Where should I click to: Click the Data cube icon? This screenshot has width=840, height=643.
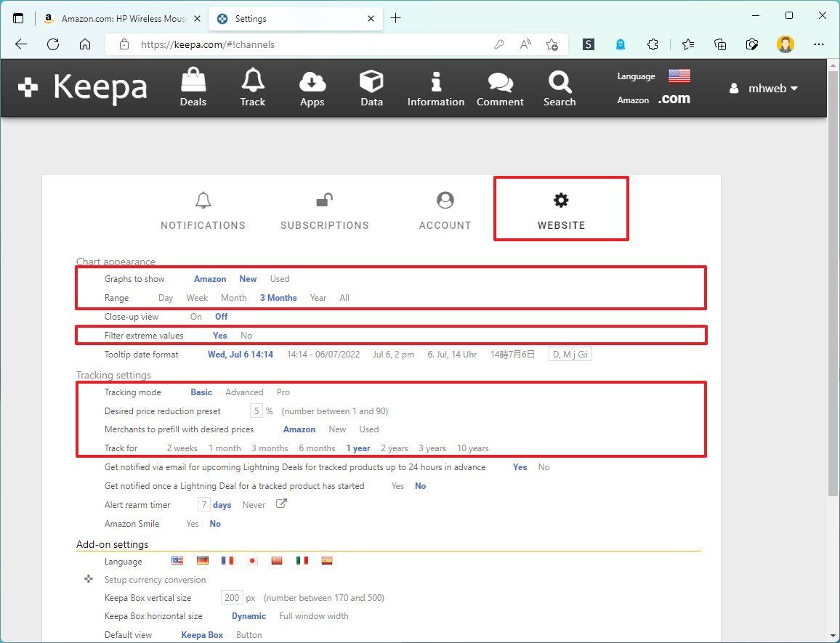tap(371, 87)
